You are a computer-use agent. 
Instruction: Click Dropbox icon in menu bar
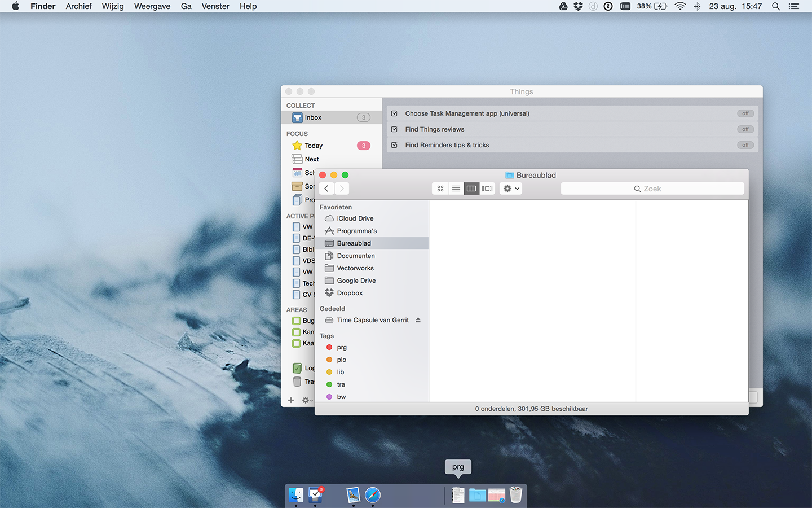point(578,6)
